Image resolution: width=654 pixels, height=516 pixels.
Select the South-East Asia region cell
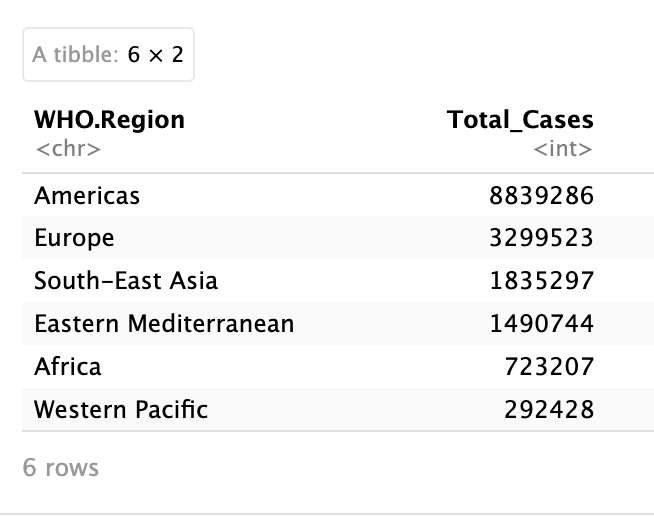pos(126,281)
